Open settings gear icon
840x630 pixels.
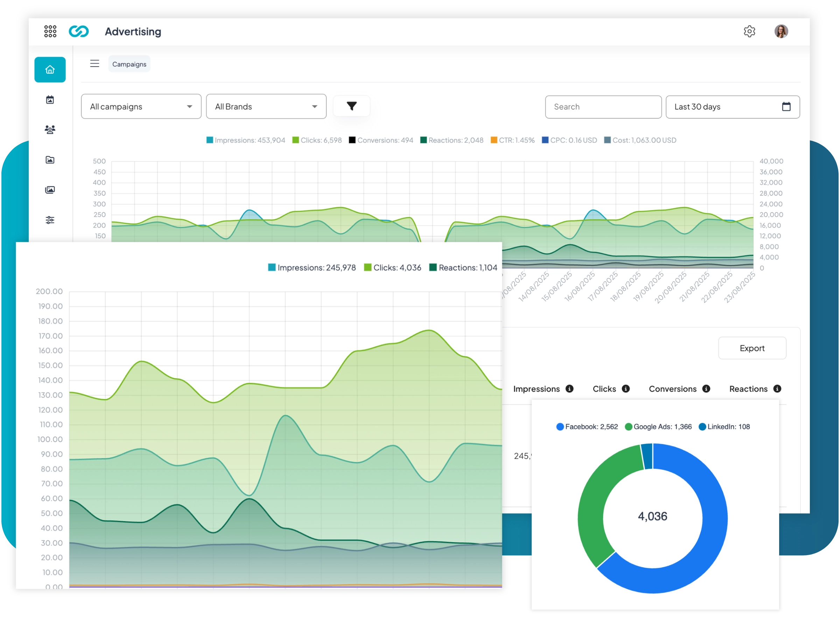[749, 31]
